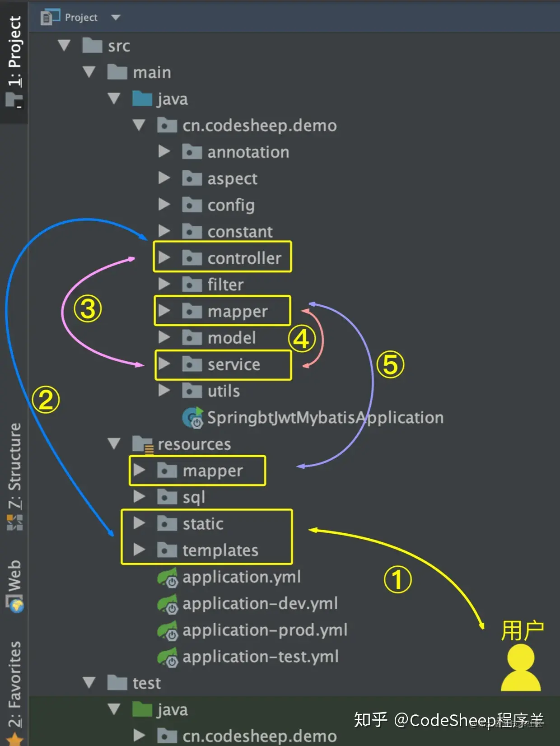Expand the utils package arrow
This screenshot has height=746, width=560.
pos(164,391)
